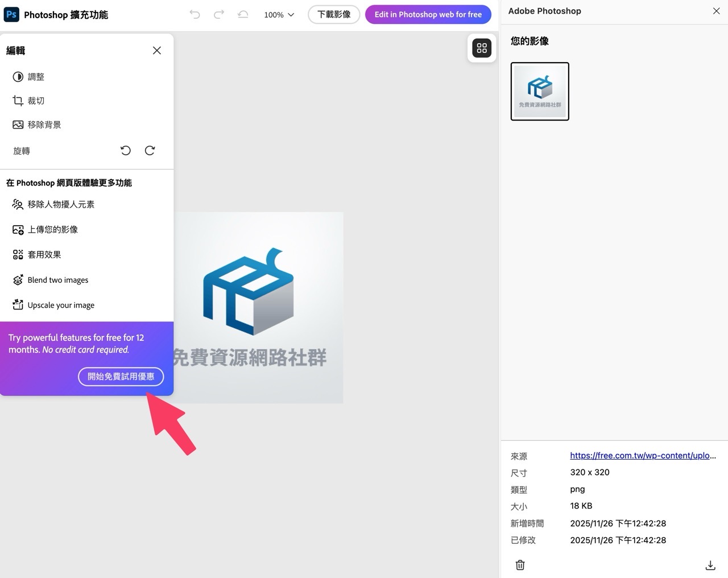
Task: Open the Blend two images feature
Action: [58, 279]
